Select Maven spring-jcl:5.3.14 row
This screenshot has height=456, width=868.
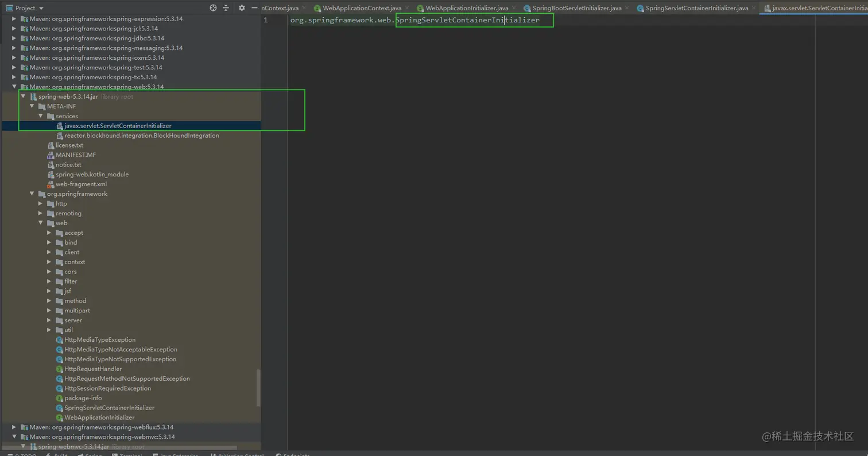pyautogui.click(x=131, y=29)
